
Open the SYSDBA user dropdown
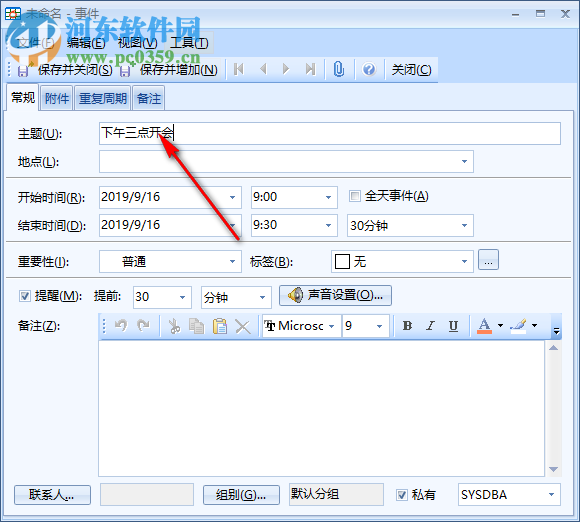tap(551, 495)
